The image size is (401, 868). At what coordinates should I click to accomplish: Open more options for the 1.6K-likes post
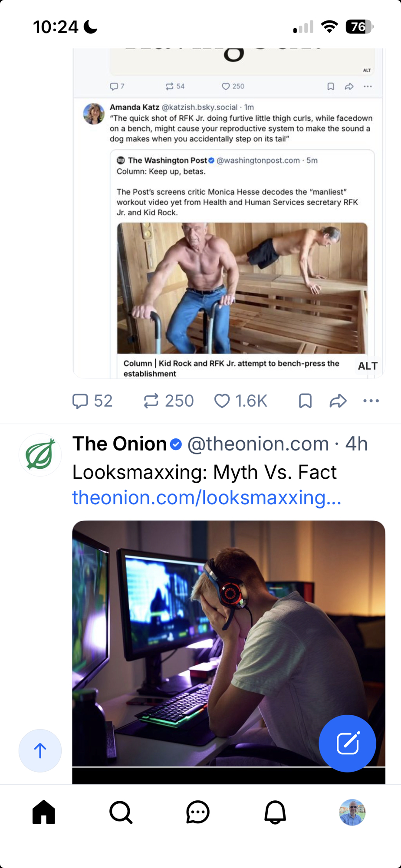(x=371, y=401)
